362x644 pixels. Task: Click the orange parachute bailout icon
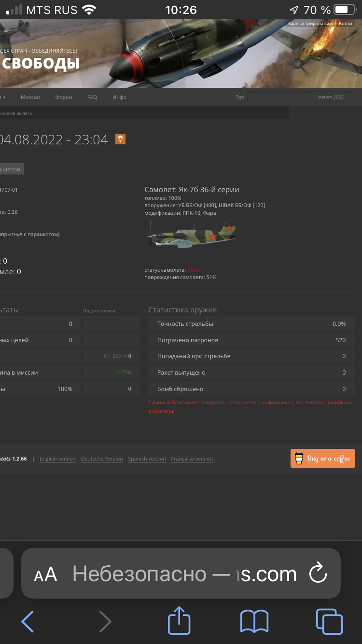[x=120, y=139]
